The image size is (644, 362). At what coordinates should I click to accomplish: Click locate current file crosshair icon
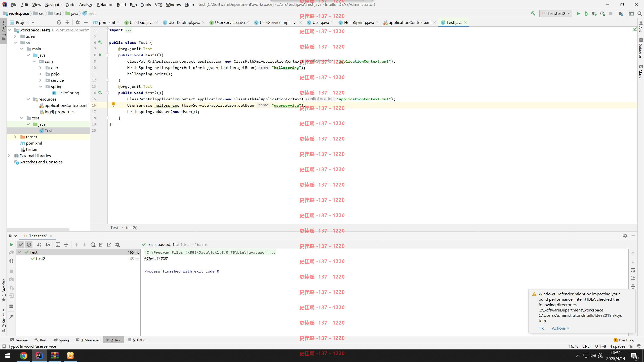(x=59, y=22)
